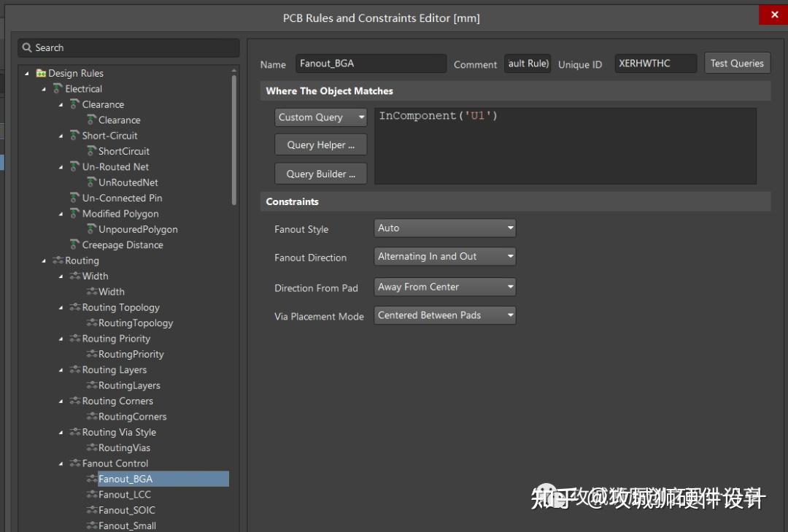Click inside the rule Name field
Screen dimensions: 788x532
pyautogui.click(x=371, y=63)
